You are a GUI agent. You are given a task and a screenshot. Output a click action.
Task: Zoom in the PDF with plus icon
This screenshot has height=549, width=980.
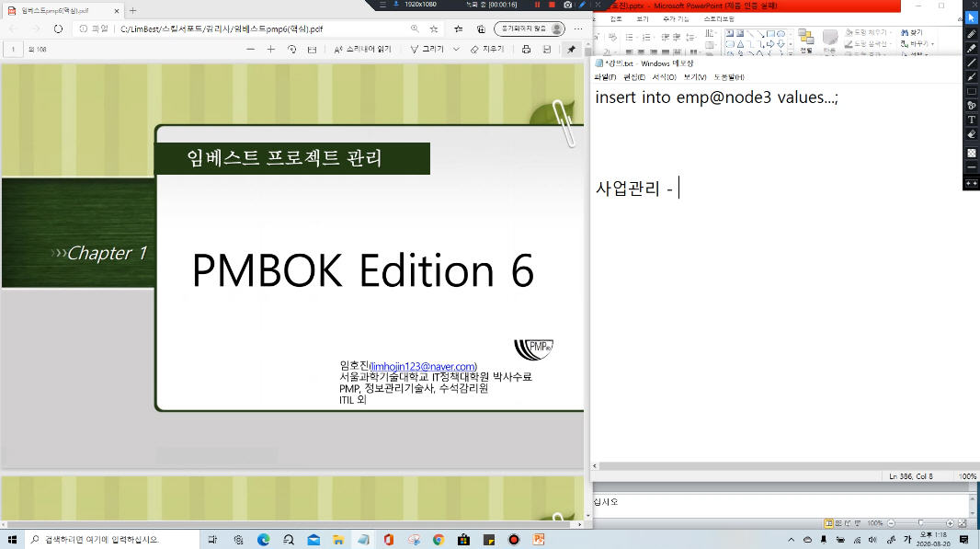tap(270, 50)
